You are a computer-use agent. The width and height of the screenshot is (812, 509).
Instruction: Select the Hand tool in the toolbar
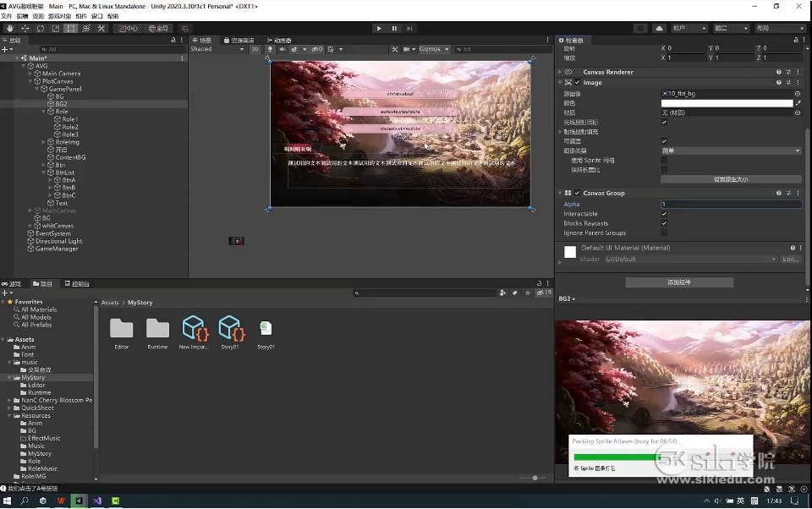pyautogui.click(x=10, y=29)
